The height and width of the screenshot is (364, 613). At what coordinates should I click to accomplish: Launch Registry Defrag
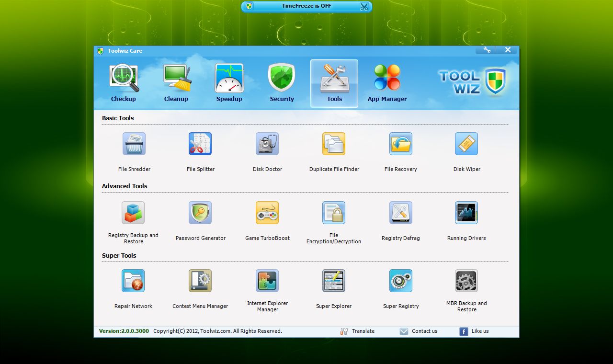click(401, 213)
